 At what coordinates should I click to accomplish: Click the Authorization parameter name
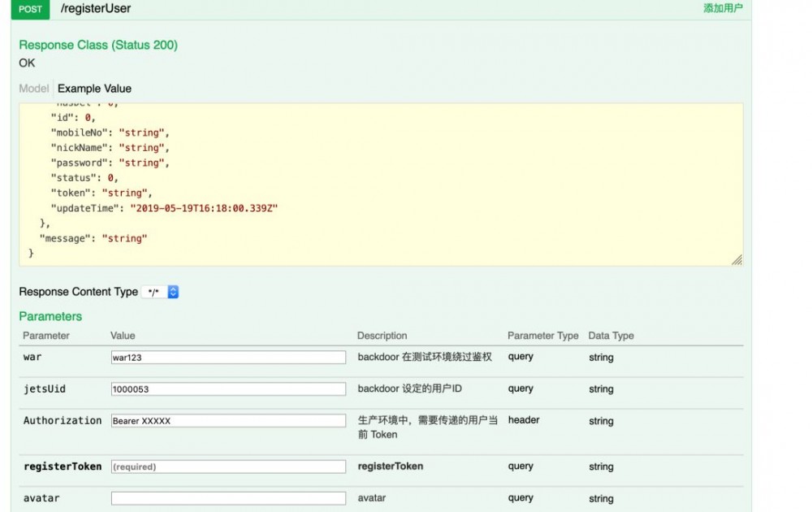point(63,420)
